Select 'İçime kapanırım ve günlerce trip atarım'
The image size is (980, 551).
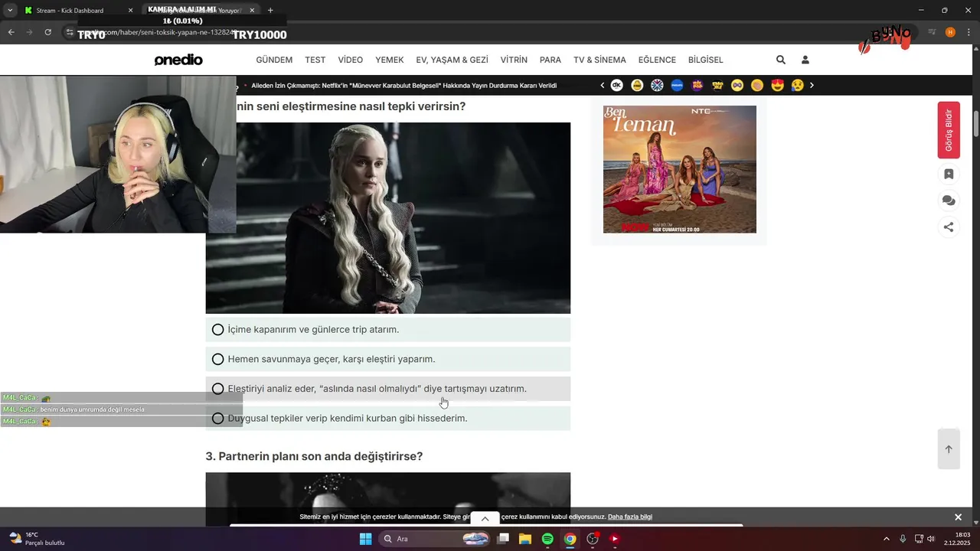(388, 330)
